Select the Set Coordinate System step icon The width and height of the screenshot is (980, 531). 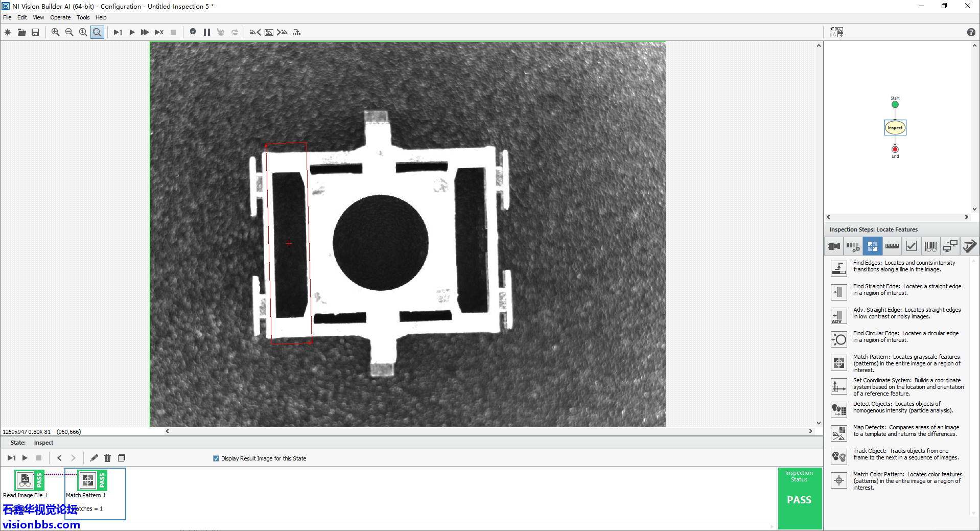click(838, 387)
